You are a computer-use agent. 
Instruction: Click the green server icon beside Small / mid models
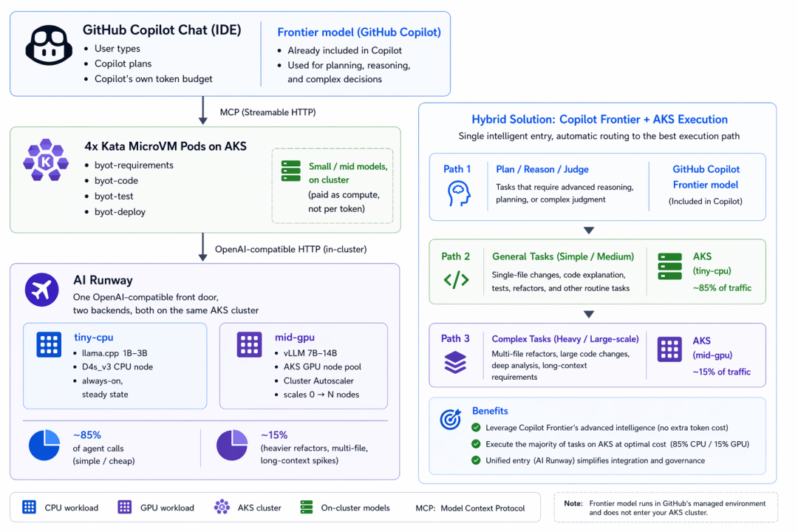(291, 171)
